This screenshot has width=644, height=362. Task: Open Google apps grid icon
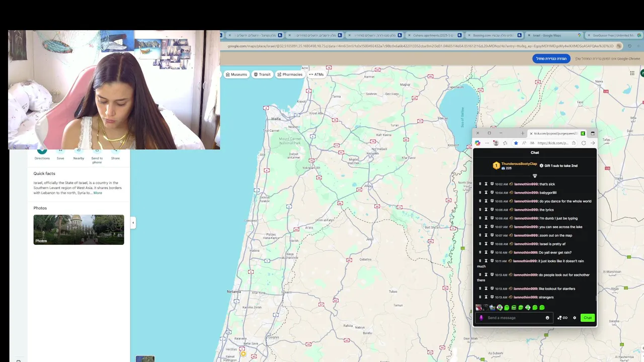tap(632, 73)
